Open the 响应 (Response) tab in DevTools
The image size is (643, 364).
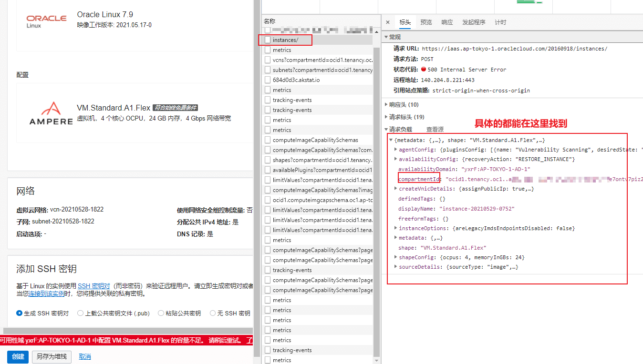click(x=446, y=21)
